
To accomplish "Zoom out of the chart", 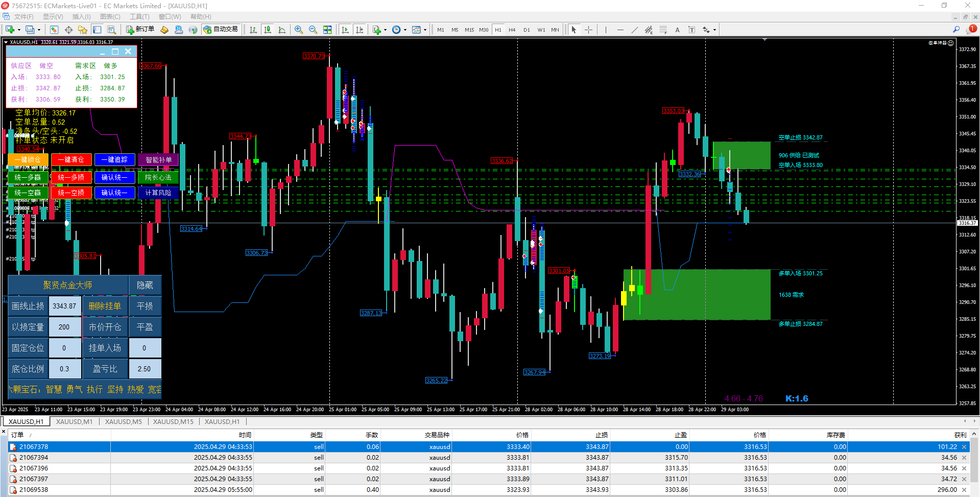I will pyautogui.click(x=313, y=30).
